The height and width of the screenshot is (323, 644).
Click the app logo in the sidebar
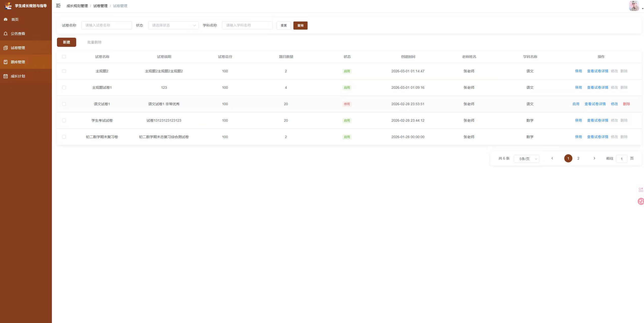8,6
